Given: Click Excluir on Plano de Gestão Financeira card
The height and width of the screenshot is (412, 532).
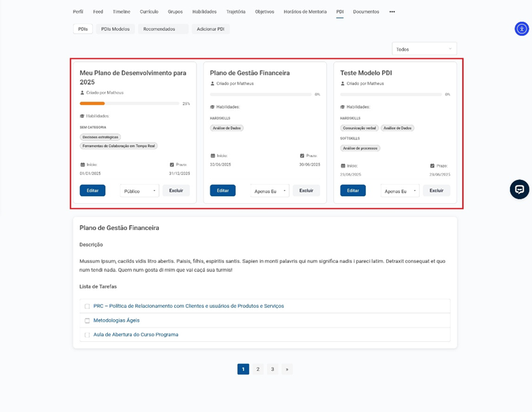Looking at the screenshot, I should click(306, 190).
